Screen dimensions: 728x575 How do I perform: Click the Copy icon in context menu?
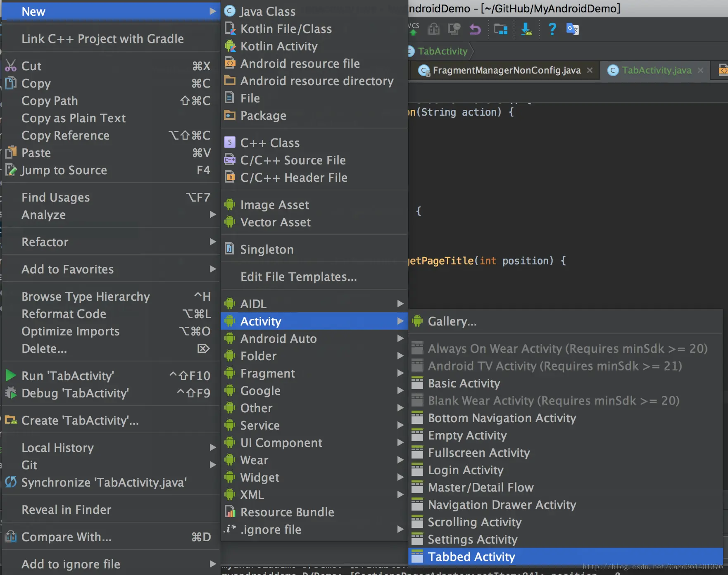point(11,83)
